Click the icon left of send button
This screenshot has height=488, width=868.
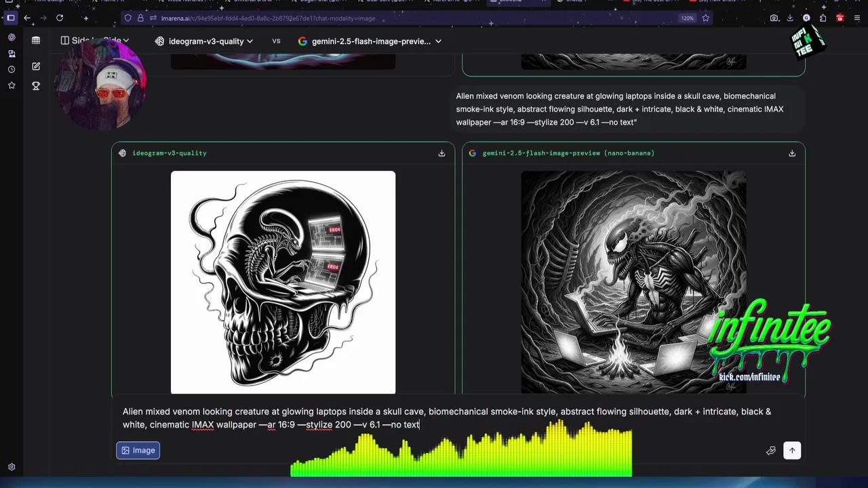(x=771, y=451)
